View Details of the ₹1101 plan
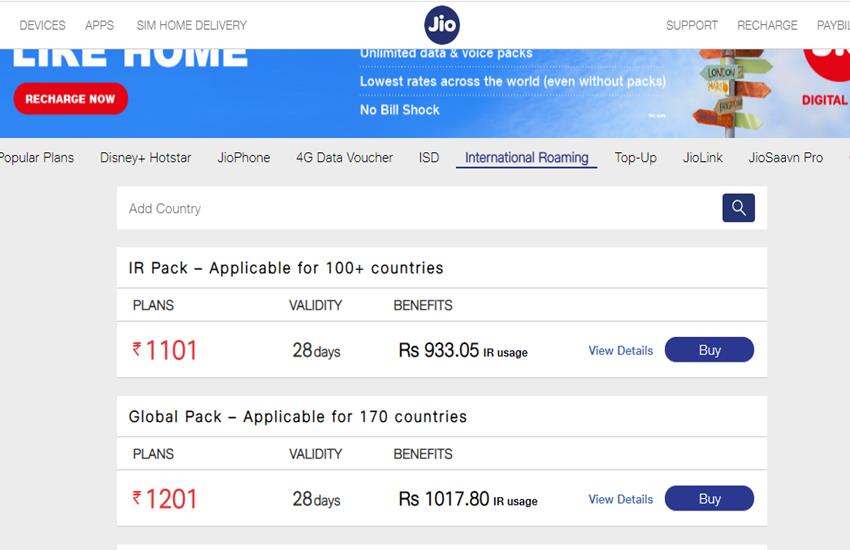This screenshot has width=850, height=550. (x=621, y=351)
